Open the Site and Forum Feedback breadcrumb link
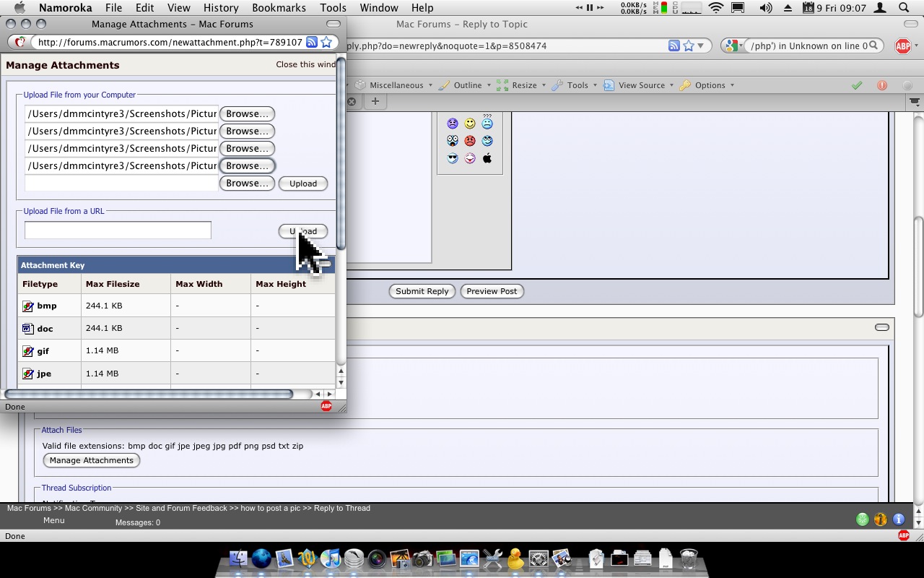This screenshot has height=578, width=924. pyautogui.click(x=181, y=508)
